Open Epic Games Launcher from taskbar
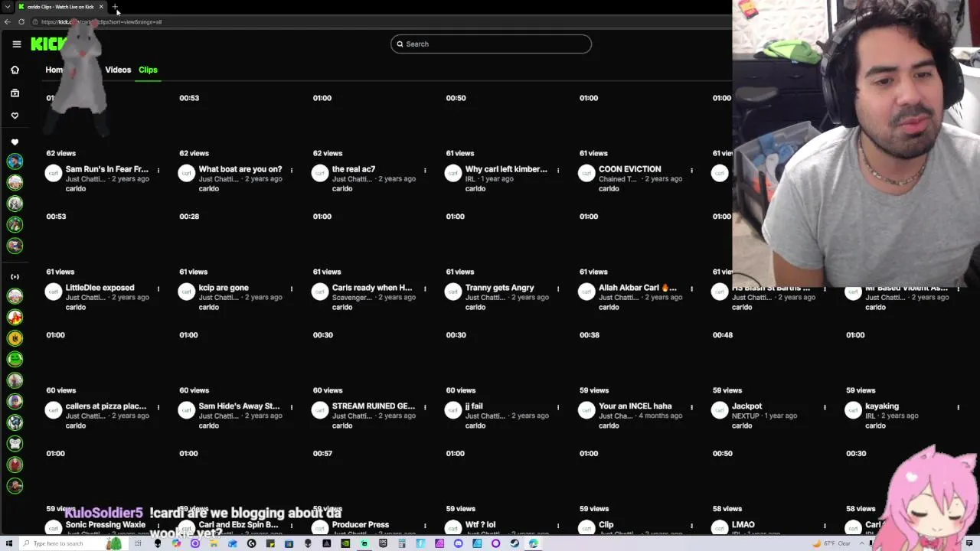The image size is (980, 551). (383, 543)
